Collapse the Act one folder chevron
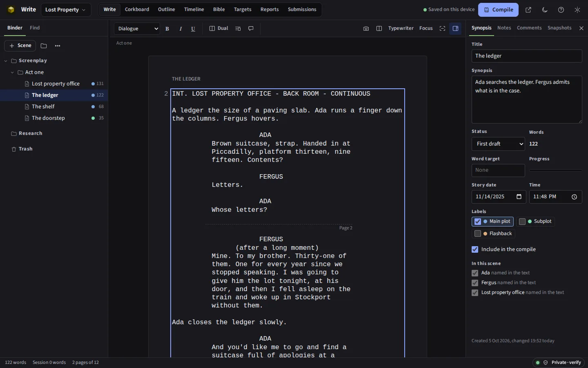 point(12,72)
